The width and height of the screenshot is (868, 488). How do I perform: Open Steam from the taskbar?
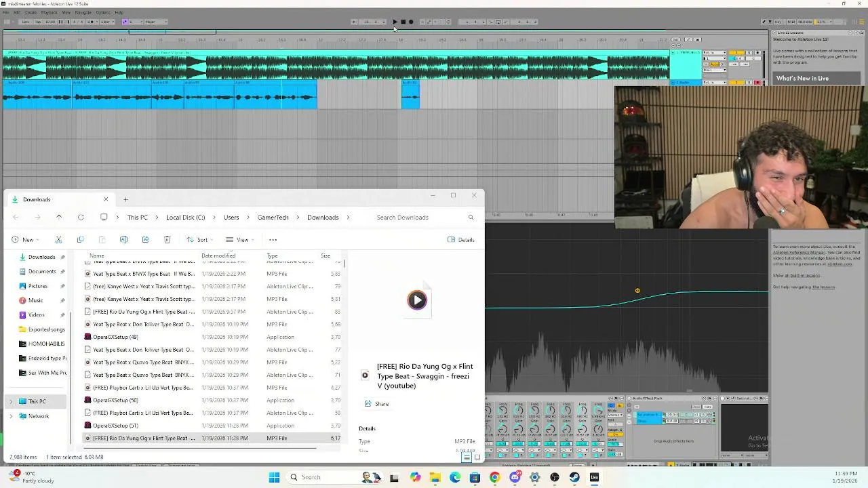pos(574,477)
